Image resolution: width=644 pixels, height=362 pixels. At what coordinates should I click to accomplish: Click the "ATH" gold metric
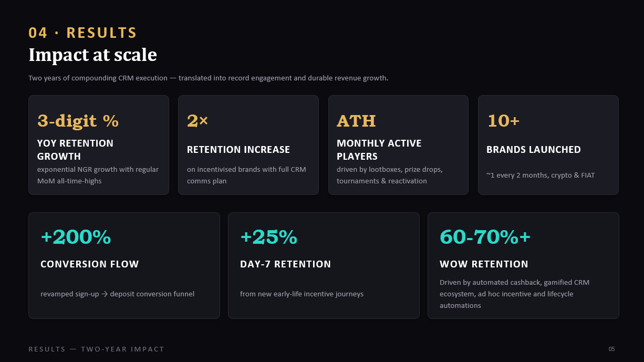coord(356,121)
